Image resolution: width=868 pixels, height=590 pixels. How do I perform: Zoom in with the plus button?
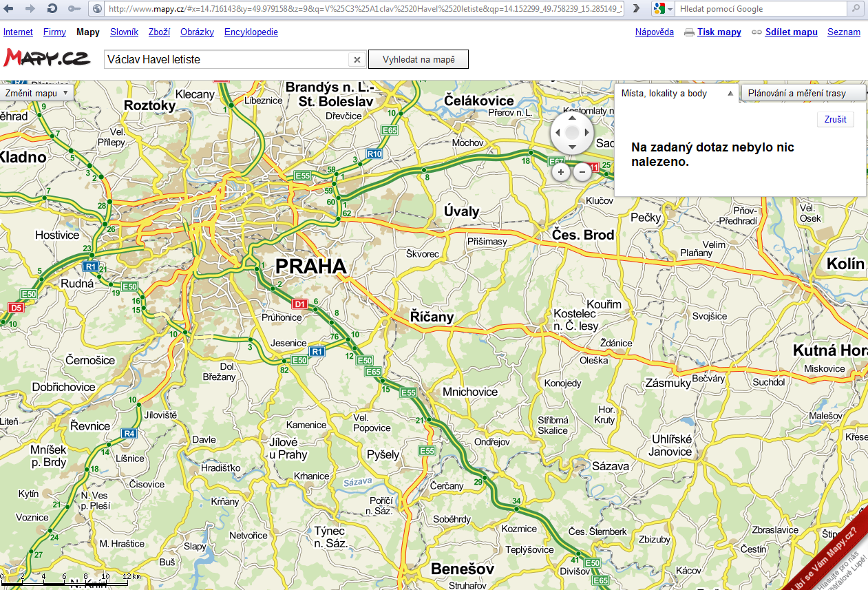tap(561, 172)
